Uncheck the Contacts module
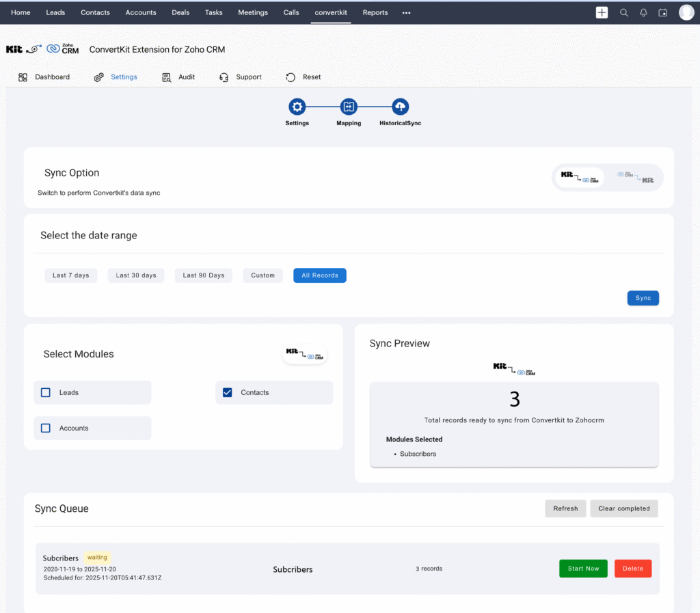Viewport: 700px width, 613px height. click(x=226, y=392)
